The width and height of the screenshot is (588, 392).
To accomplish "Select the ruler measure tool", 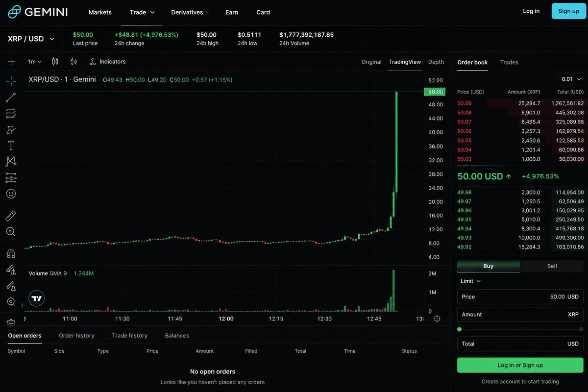I will [11, 216].
